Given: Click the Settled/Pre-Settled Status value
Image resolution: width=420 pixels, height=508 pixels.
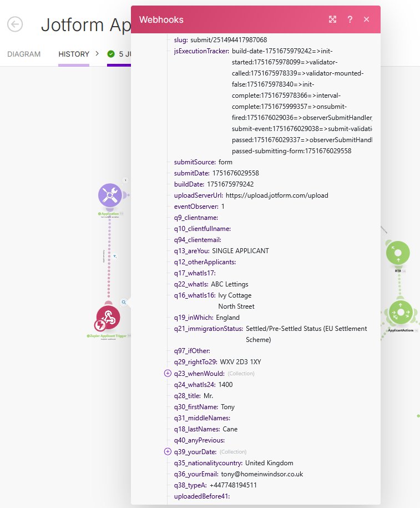Looking at the screenshot, I should pos(306,334).
